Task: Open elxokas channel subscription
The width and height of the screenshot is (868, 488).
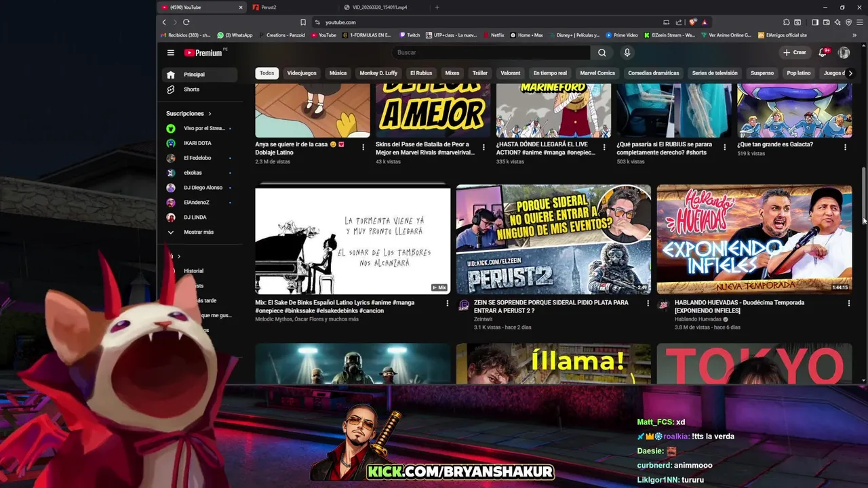Action: pyautogui.click(x=199, y=173)
